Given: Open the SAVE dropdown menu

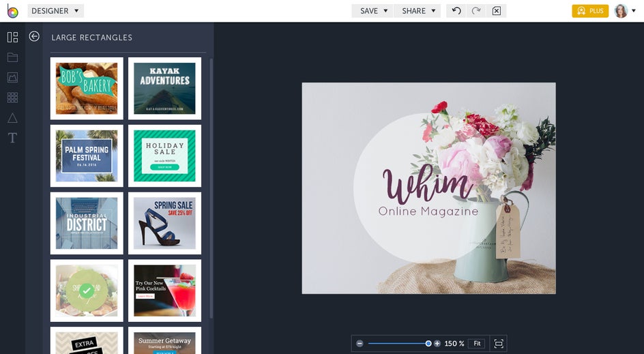Looking at the screenshot, I should [x=372, y=11].
